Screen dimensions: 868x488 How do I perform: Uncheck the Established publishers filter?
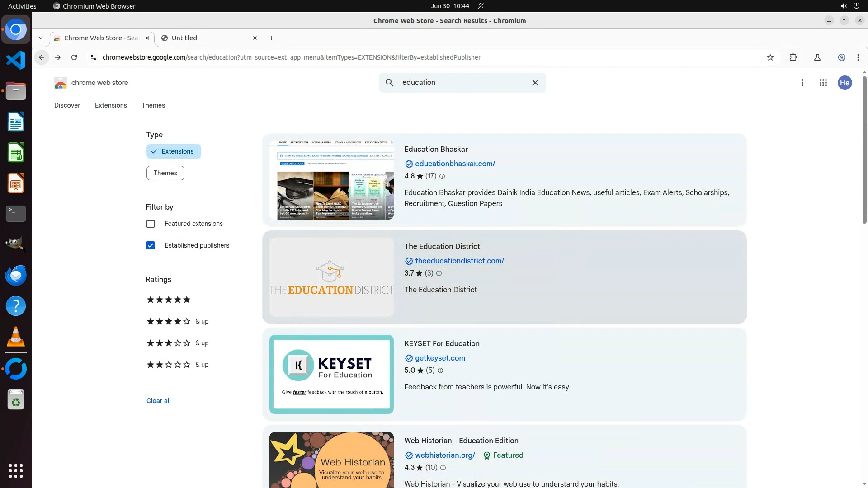(x=151, y=245)
